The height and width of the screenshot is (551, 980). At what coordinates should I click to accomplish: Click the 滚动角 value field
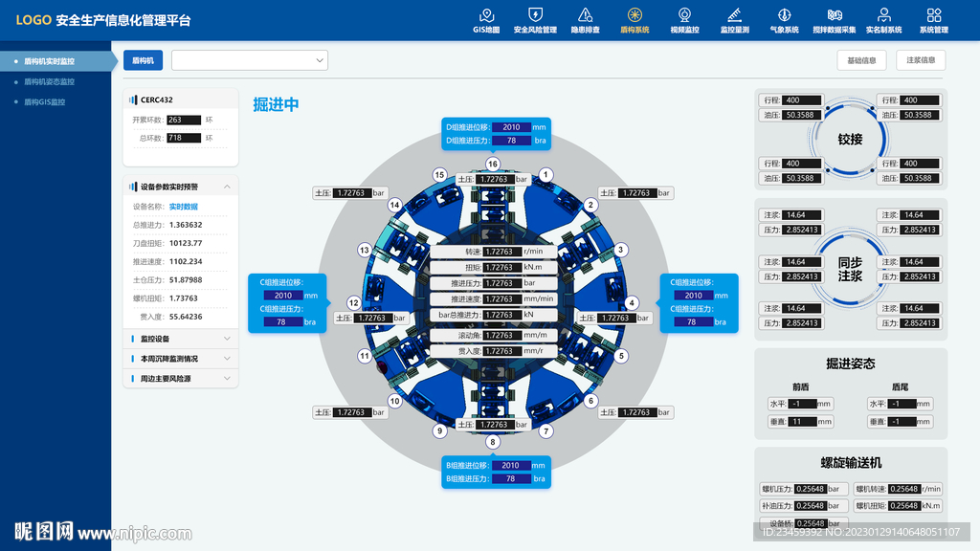(502, 336)
